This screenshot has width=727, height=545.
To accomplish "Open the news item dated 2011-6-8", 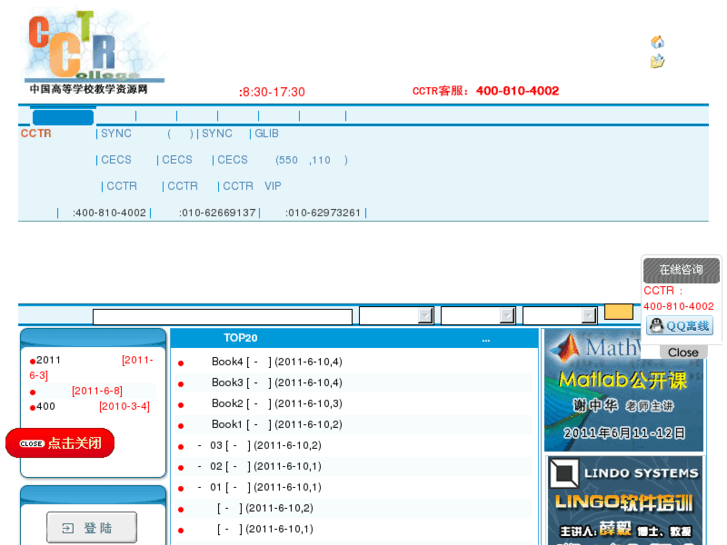I will coord(97,391).
